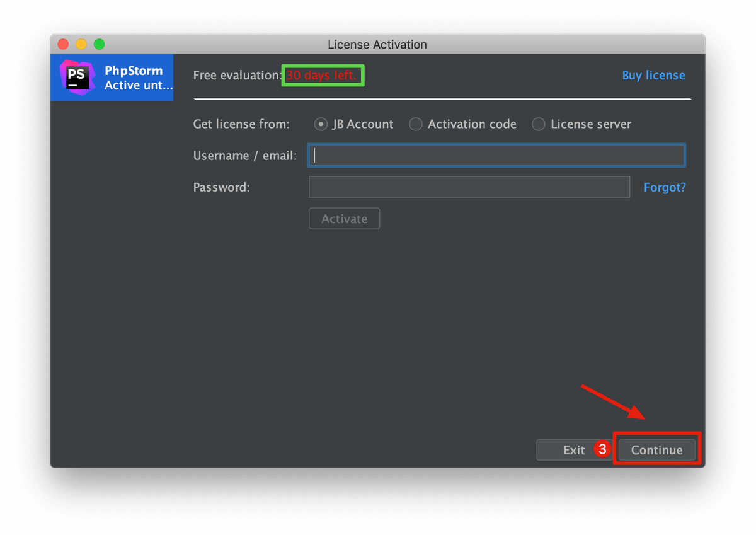Focus the Password input field

click(469, 187)
